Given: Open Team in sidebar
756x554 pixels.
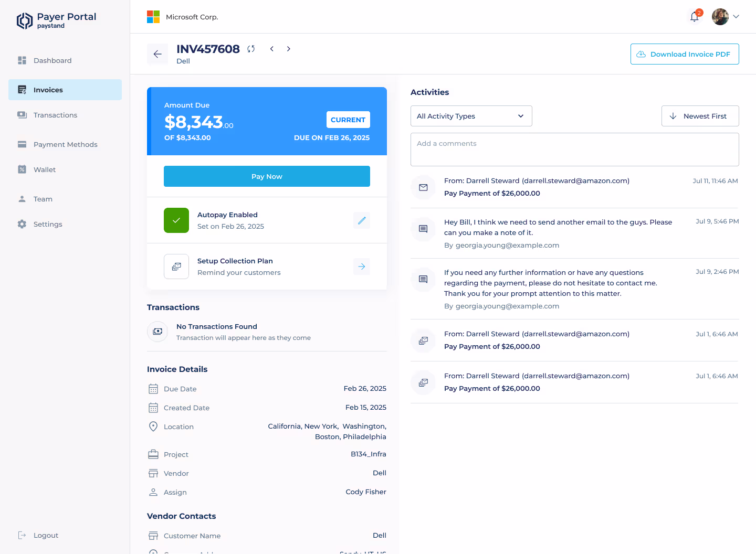Looking at the screenshot, I should tap(65, 199).
